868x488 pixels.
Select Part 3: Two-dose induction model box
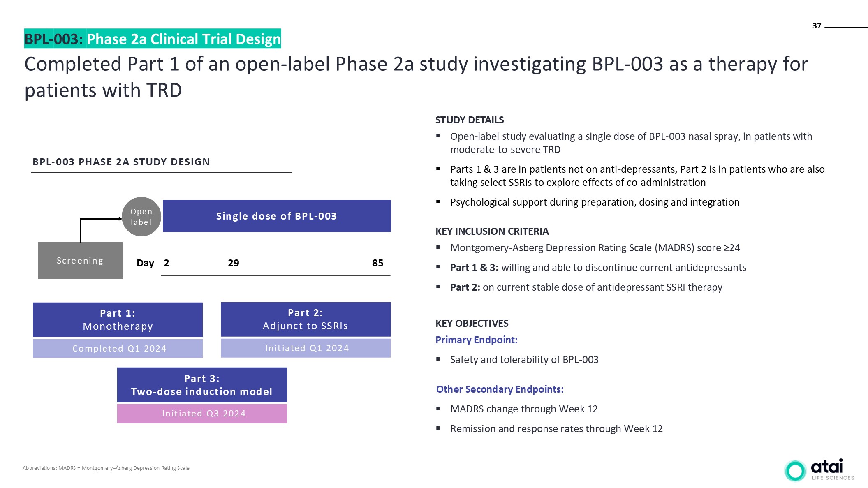coord(202,385)
